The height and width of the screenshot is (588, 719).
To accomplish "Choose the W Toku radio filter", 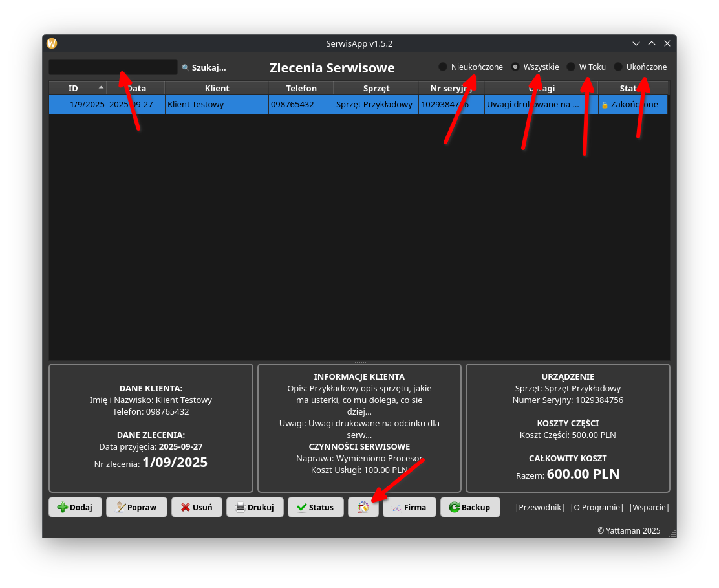I will click(x=571, y=67).
